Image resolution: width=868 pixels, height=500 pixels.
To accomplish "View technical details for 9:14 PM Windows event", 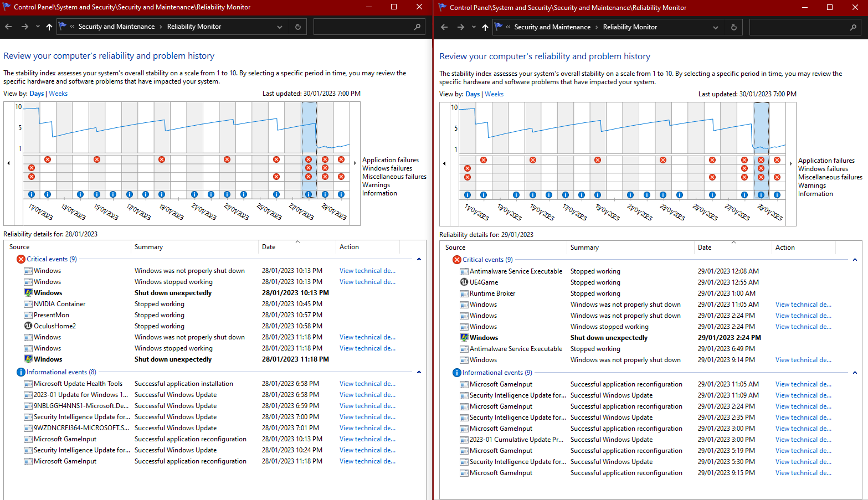I will 803,360.
